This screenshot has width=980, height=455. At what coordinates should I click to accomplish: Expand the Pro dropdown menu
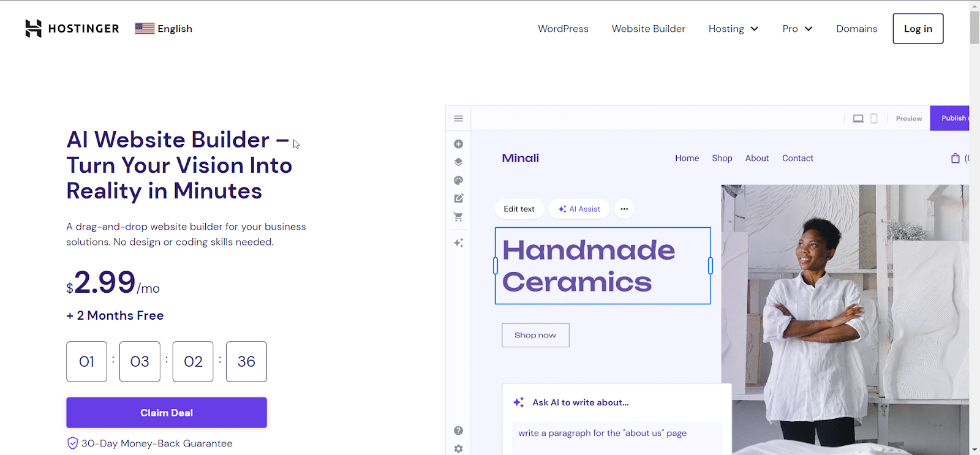coord(797,29)
